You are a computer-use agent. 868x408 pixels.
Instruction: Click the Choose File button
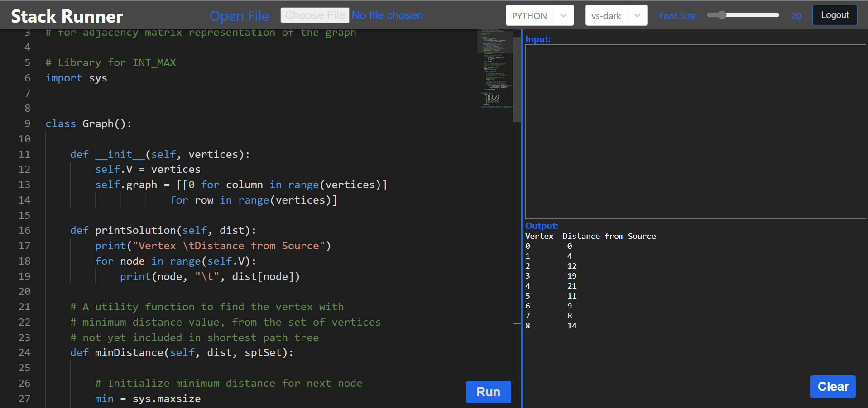tap(315, 15)
